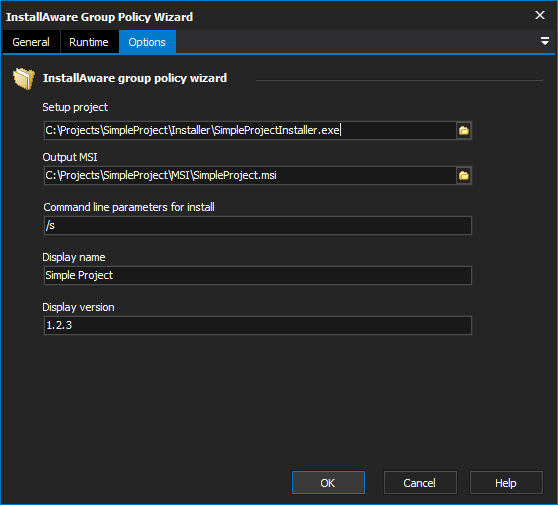Cancel the dialog

[420, 483]
